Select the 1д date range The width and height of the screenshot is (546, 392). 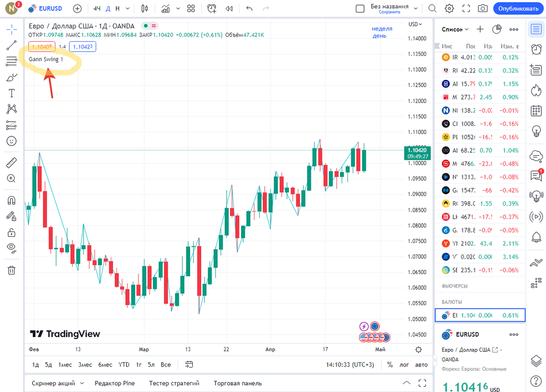[35, 364]
